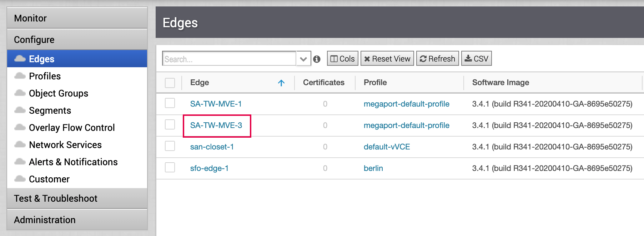Tick the select-all checkbox in header
Viewport: 644px width, 236px height.
pos(170,83)
